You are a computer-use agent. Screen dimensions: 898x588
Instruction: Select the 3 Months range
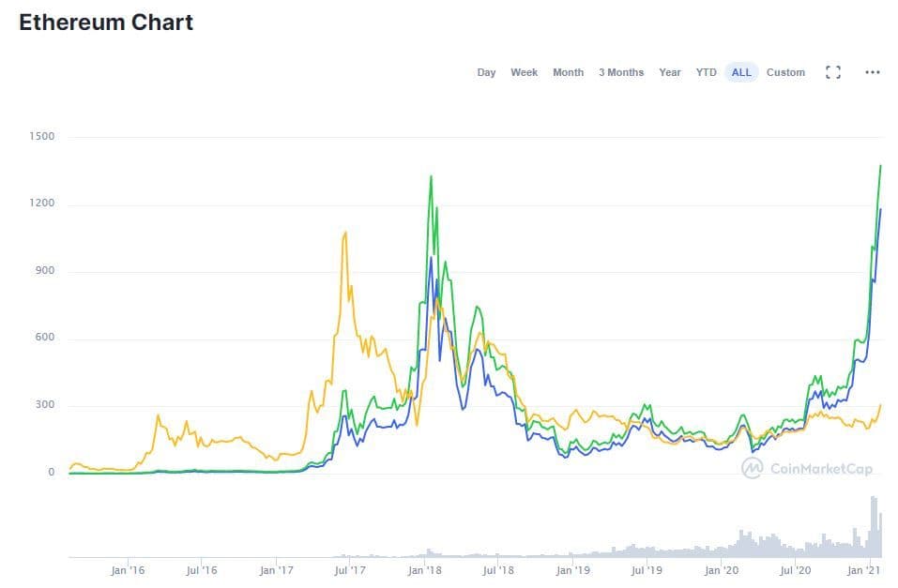click(621, 72)
